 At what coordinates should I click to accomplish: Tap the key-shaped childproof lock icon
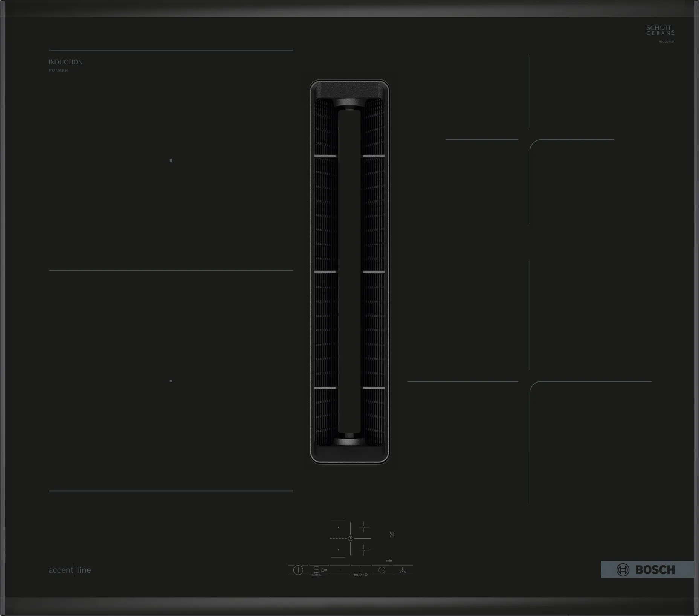(x=324, y=570)
